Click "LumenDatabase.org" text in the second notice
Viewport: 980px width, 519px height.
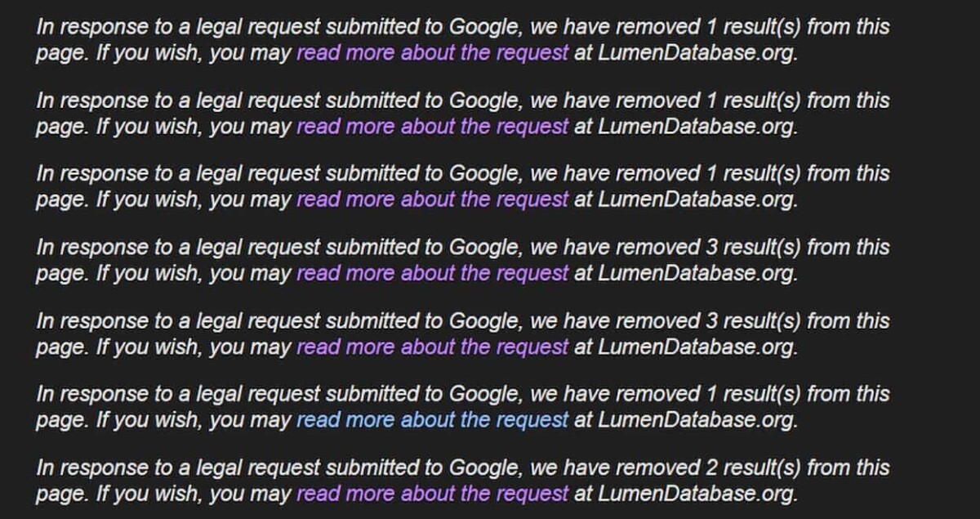[697, 127]
